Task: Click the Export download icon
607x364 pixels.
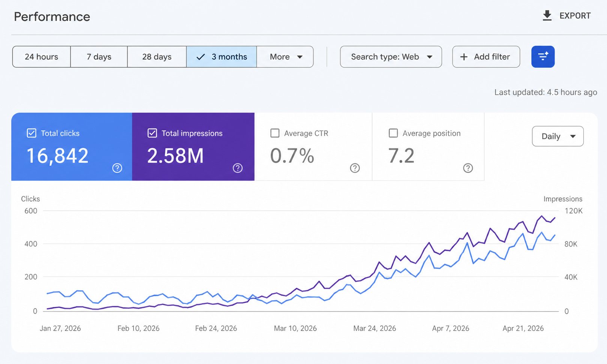Action: tap(547, 16)
